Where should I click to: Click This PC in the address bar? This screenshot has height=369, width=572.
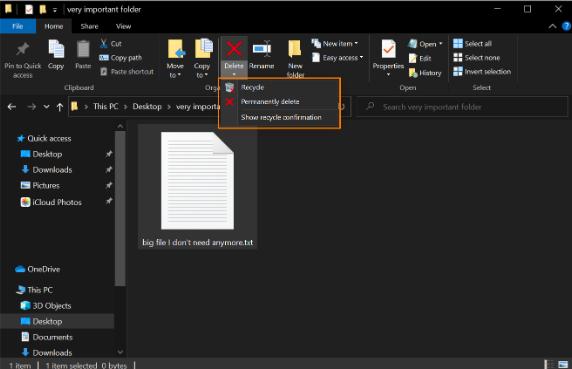105,106
